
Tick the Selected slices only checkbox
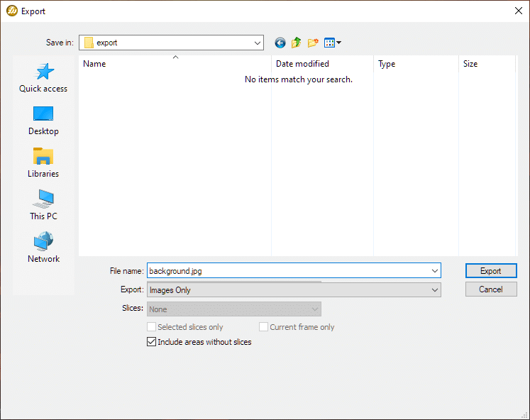coord(151,327)
